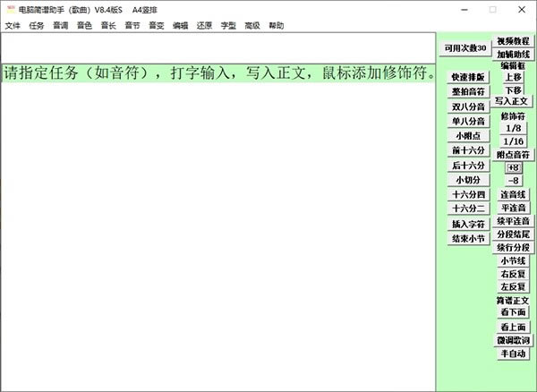Open the 音调 pitch menu
The image size is (537, 392).
[61, 26]
